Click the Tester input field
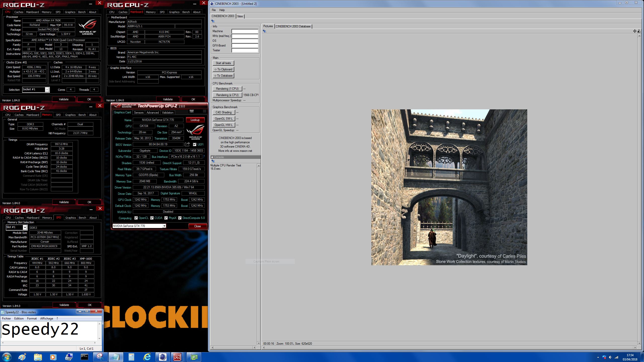644x362 pixels. point(245,51)
